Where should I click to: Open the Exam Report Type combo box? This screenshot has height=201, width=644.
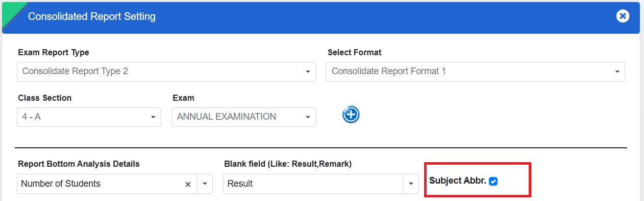(166, 72)
